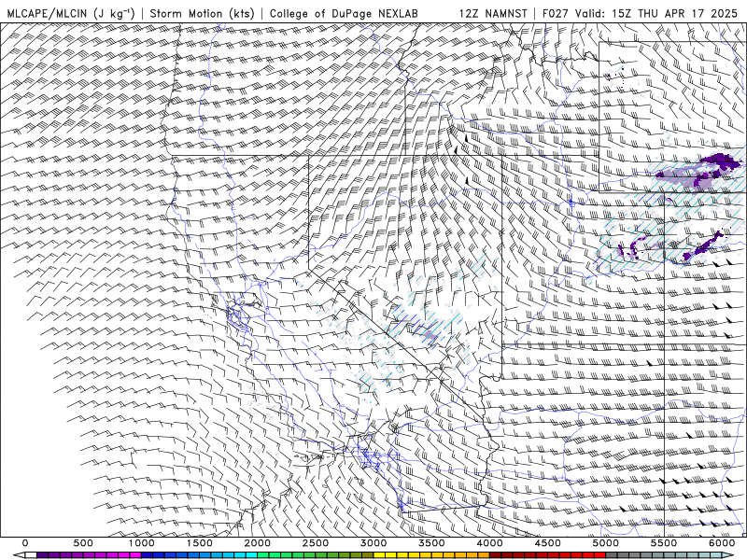Click the F027 forecast hour text
The height and width of the screenshot is (560, 747).
tap(556, 13)
